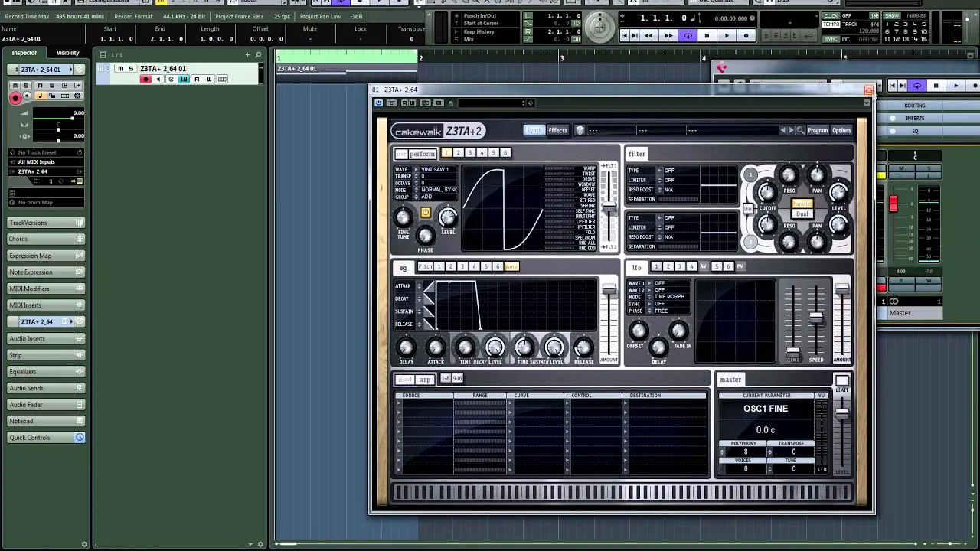
Task: Open the All MIDI Inputs routing dropdown
Action: coord(46,162)
